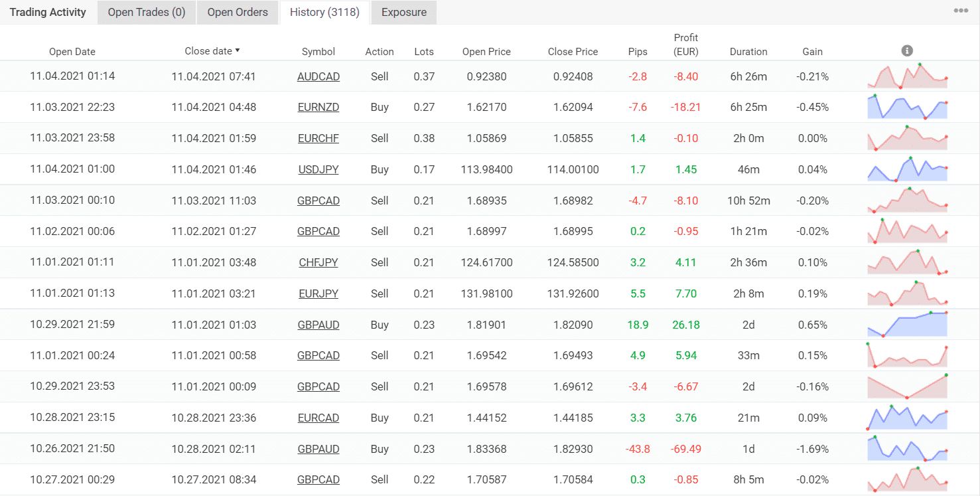980x496 pixels.
Task: Open AUDCAD symbol link
Action: (318, 76)
